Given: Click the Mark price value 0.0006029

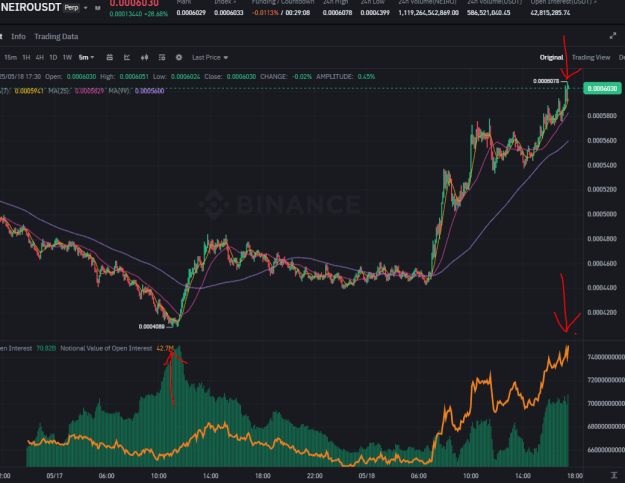Looking at the screenshot, I should pos(191,13).
